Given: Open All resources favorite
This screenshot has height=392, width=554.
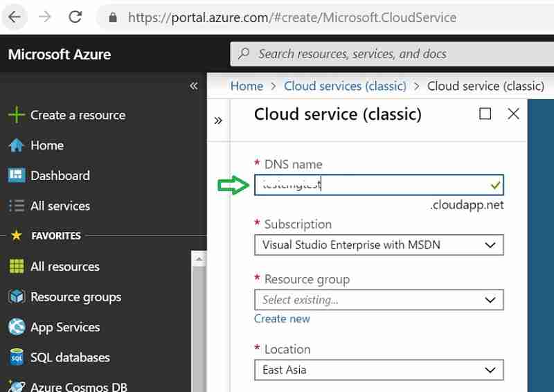Looking at the screenshot, I should (x=65, y=267).
